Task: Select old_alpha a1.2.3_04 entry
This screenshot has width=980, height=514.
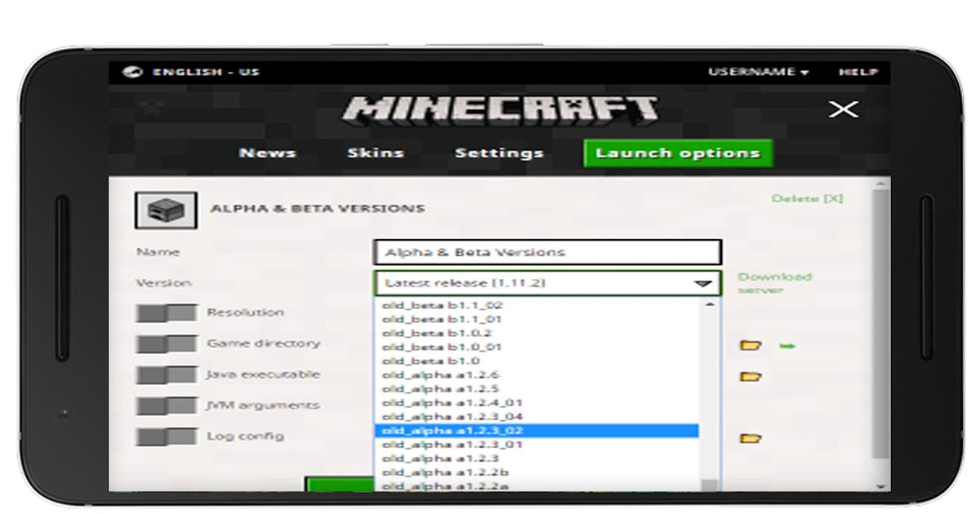Action: (452, 416)
